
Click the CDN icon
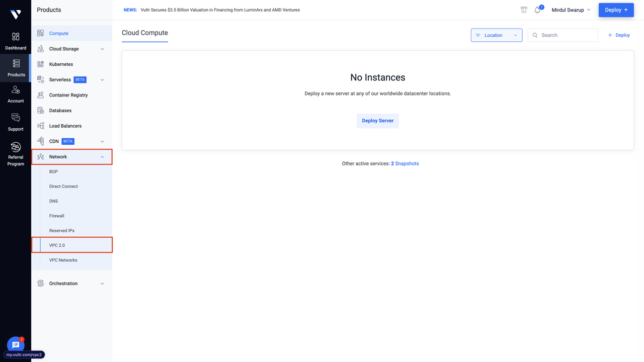[x=40, y=141]
